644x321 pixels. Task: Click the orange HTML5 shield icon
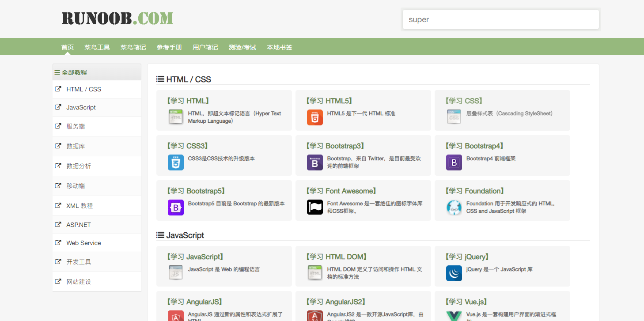(x=315, y=117)
